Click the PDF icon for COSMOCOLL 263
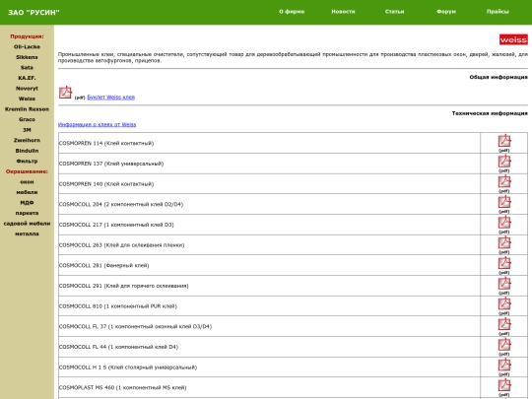The height and width of the screenshot is (399, 532). click(x=504, y=242)
